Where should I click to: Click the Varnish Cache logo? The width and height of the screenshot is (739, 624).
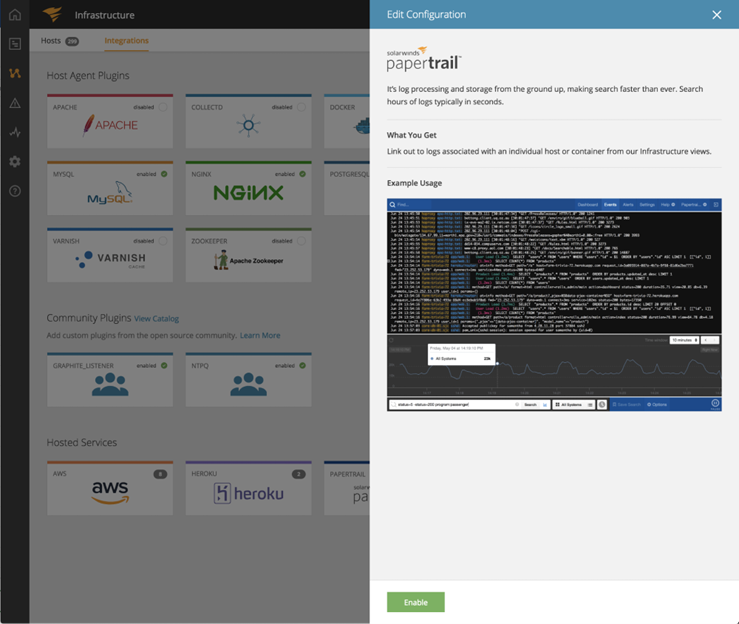click(110, 260)
